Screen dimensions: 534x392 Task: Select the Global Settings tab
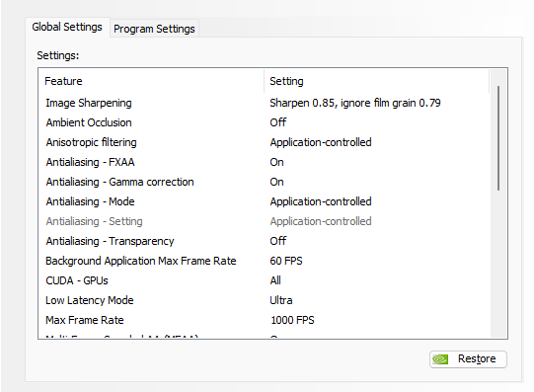pyautogui.click(x=67, y=27)
